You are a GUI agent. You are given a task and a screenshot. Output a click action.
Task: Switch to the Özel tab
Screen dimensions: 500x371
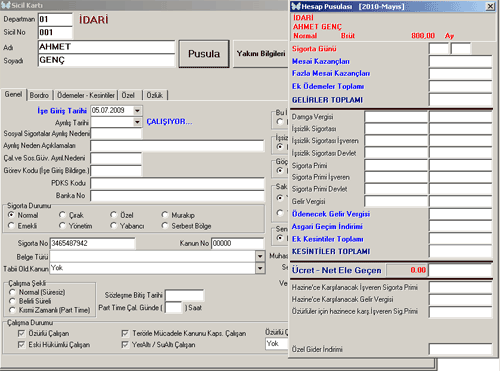tap(128, 95)
